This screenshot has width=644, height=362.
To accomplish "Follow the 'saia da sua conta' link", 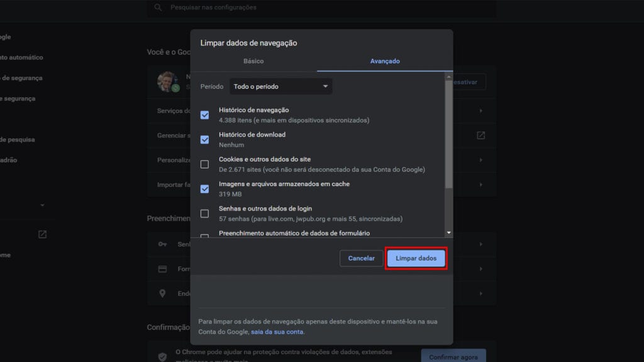I will [277, 332].
